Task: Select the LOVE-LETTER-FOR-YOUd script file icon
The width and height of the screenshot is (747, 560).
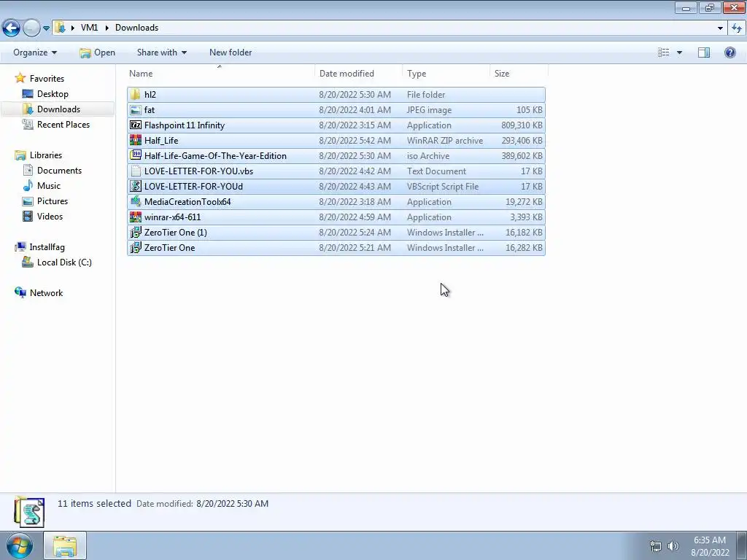Action: (x=136, y=186)
